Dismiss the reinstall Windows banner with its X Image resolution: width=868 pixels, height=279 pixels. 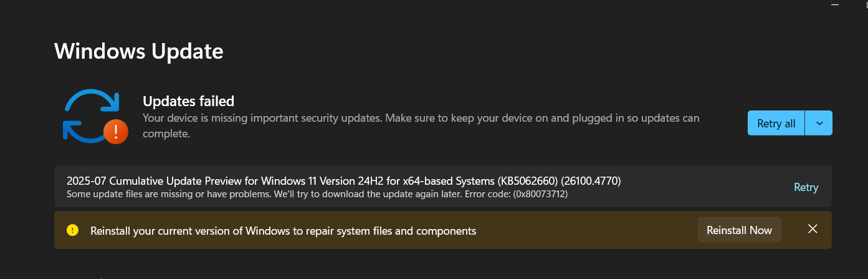pyautogui.click(x=813, y=229)
